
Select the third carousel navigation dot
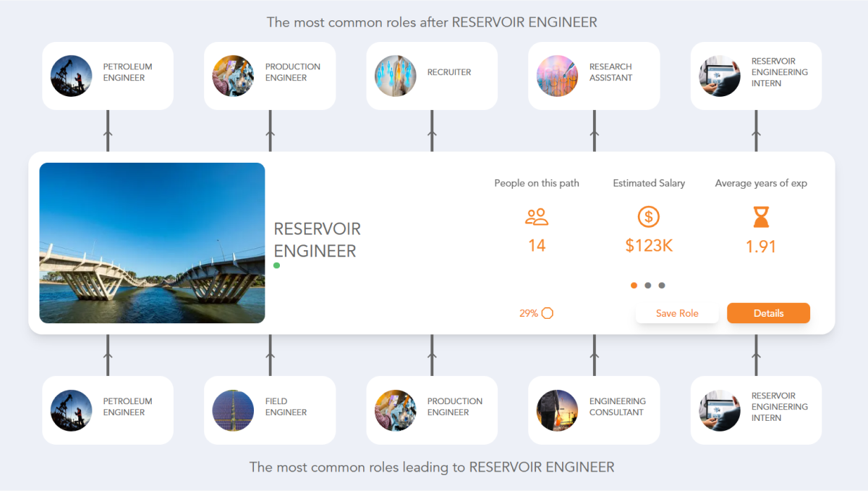[663, 285]
